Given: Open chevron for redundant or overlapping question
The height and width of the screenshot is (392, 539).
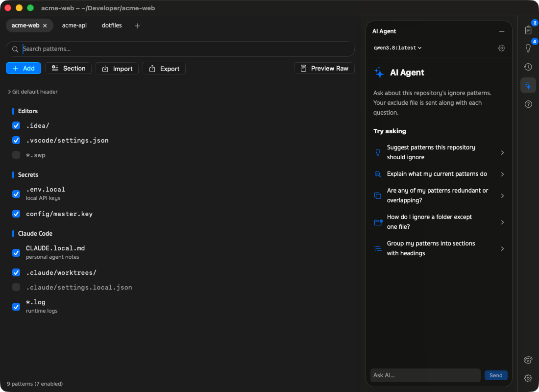Looking at the screenshot, I should 502,196.
